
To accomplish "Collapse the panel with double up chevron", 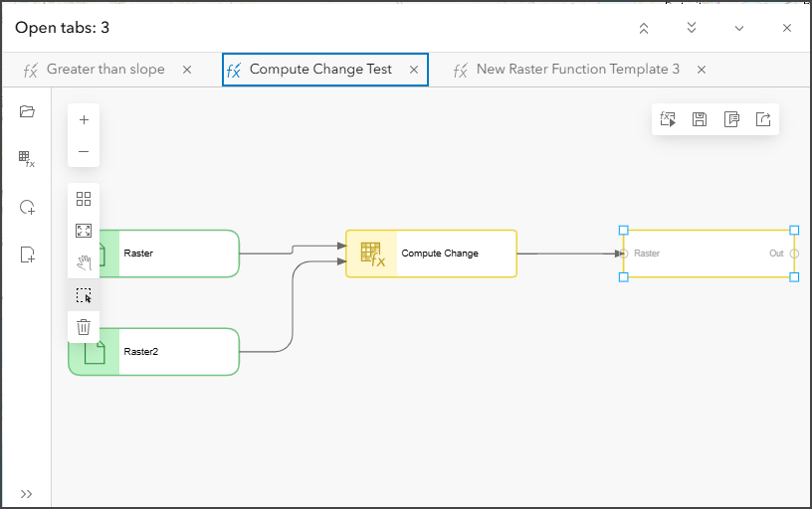I will point(644,28).
